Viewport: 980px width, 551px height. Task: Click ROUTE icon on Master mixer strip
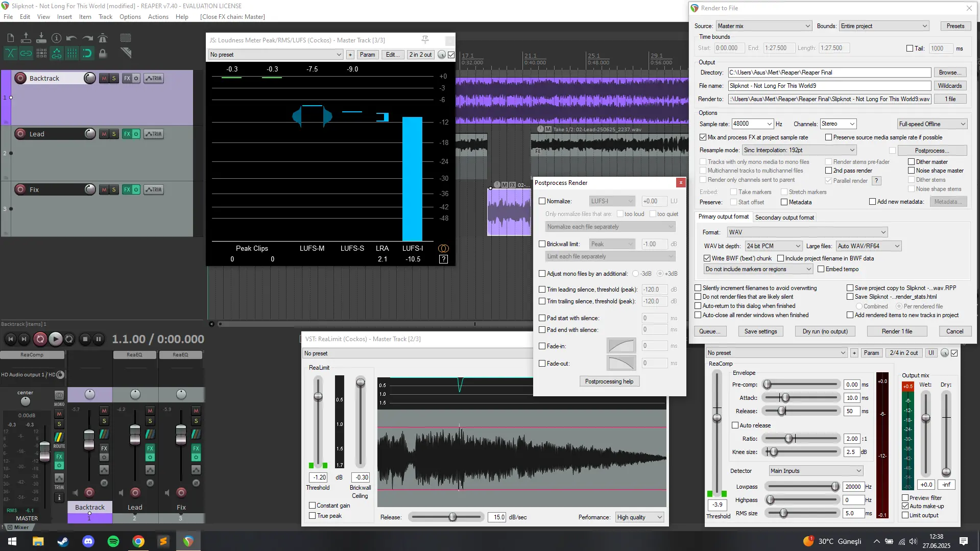[59, 437]
